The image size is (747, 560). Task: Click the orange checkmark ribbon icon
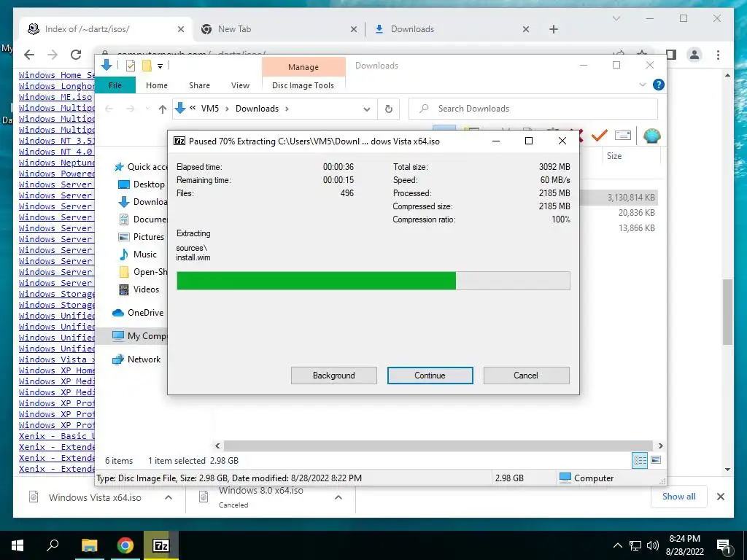(600, 136)
